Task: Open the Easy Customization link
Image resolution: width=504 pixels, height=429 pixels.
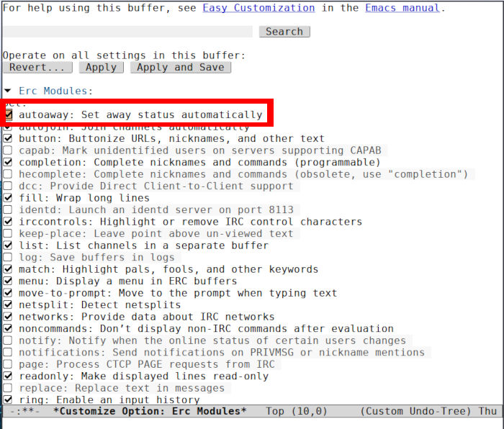Action: coord(258,8)
